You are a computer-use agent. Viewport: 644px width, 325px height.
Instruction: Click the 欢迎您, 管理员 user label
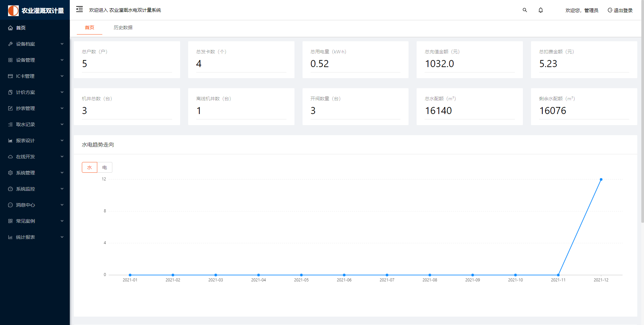pos(582,10)
